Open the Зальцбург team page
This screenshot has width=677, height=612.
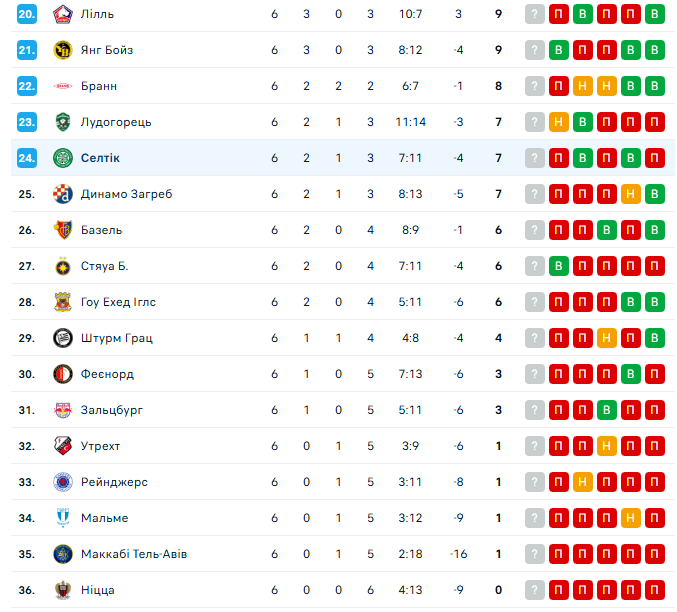click(112, 410)
